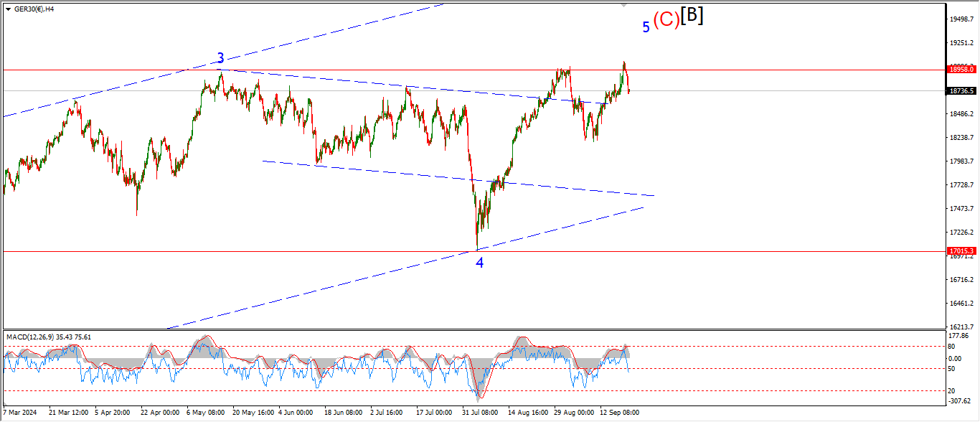Click the 19498.0 value on price scale
The width and height of the screenshot is (980, 422).
pos(961,19)
